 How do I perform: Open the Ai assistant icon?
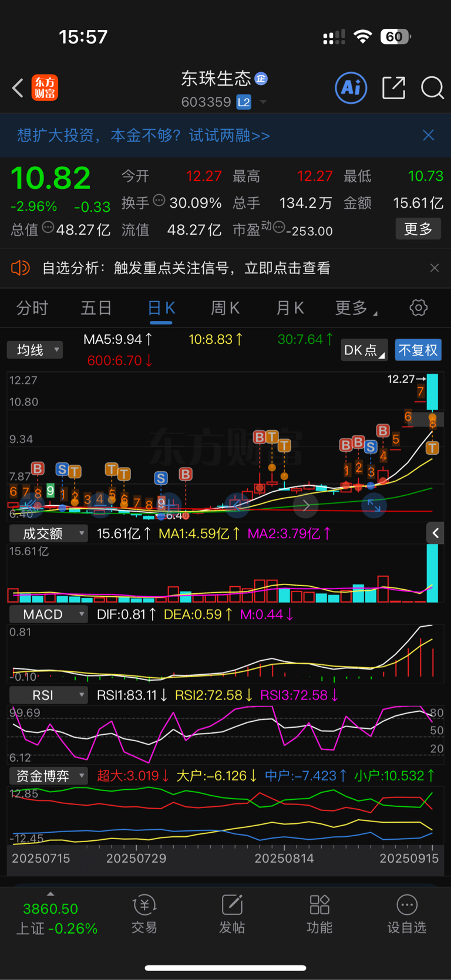351,88
